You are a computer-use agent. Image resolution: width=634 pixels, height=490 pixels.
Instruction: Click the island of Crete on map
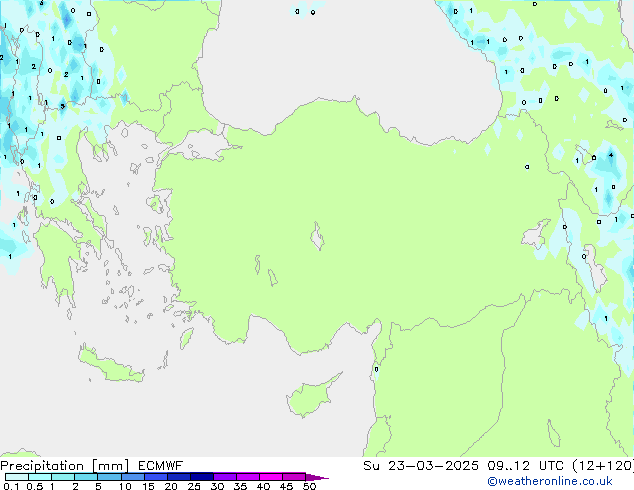point(111,366)
